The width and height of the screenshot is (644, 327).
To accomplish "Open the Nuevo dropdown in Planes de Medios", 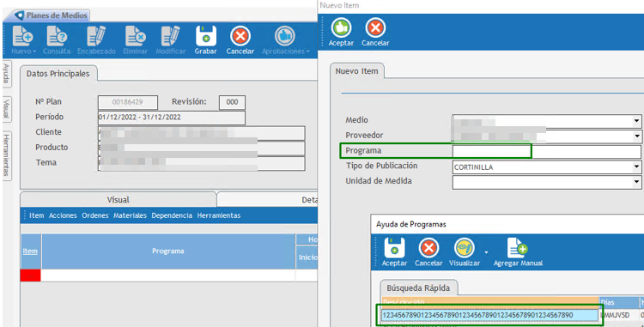I will [x=23, y=40].
